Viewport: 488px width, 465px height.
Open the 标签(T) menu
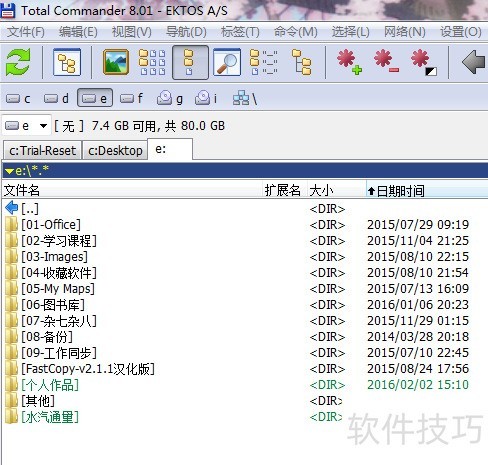(x=240, y=32)
